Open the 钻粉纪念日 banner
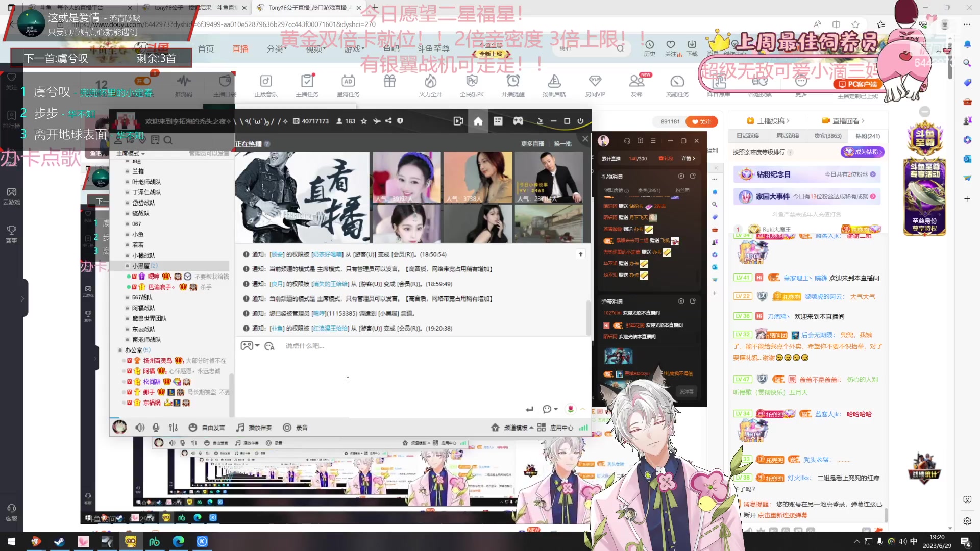 click(x=807, y=174)
